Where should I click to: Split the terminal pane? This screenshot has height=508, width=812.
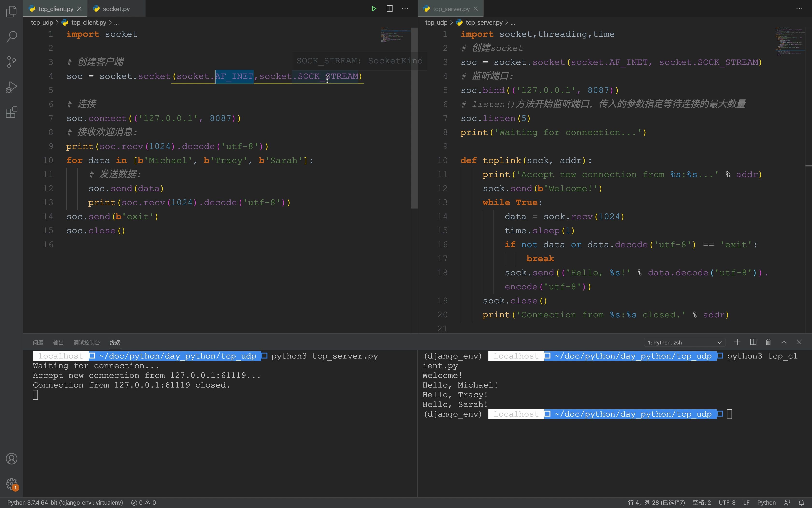[x=753, y=342]
